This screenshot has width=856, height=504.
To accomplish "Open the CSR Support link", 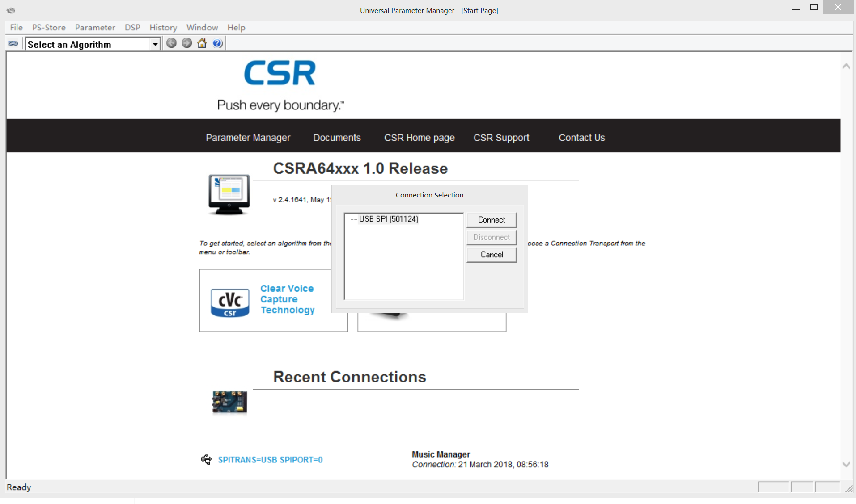I will (501, 138).
